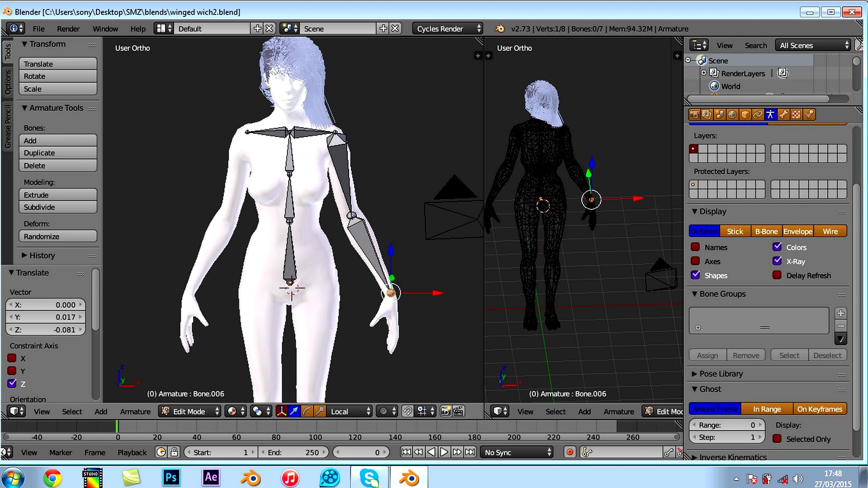The height and width of the screenshot is (488, 868).
Task: Open the Armature menu in left viewport header
Action: pyautogui.click(x=135, y=412)
